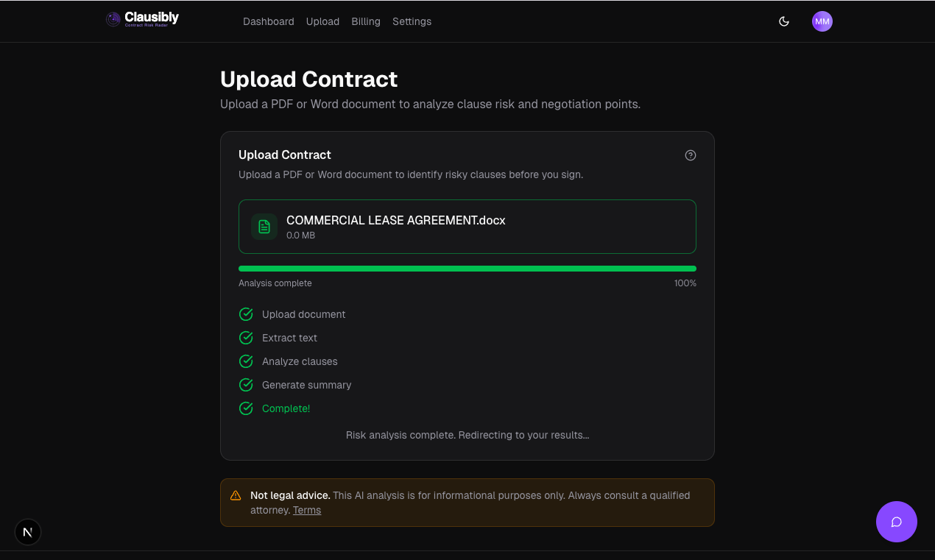Open the purple chat bubble widget

pos(896,522)
